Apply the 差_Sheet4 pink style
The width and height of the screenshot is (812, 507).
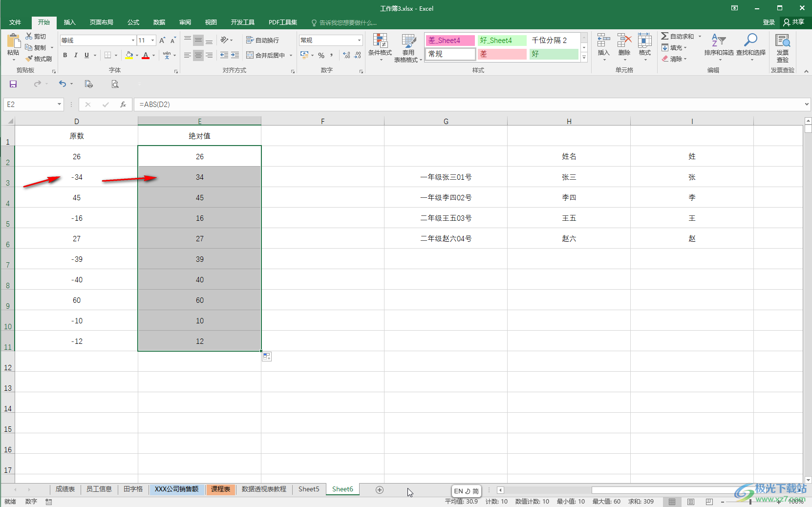click(450, 41)
